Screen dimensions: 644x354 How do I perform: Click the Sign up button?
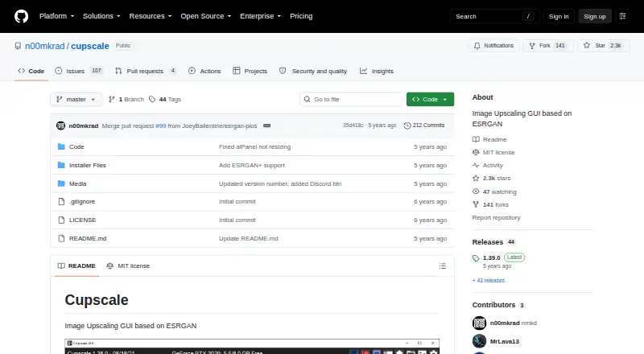[595, 16]
